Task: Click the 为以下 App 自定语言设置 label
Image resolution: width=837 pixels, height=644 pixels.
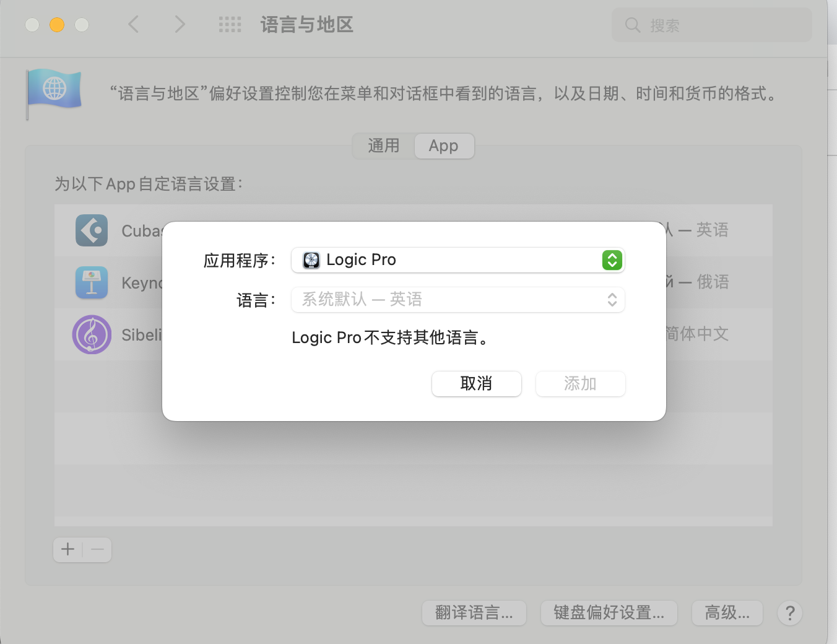Action: [149, 184]
